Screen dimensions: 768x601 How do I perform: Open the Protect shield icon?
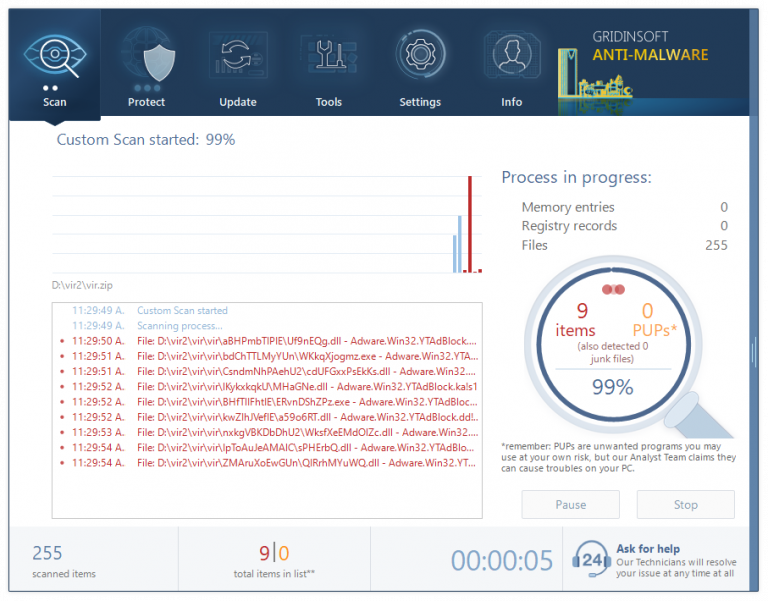pos(146,60)
